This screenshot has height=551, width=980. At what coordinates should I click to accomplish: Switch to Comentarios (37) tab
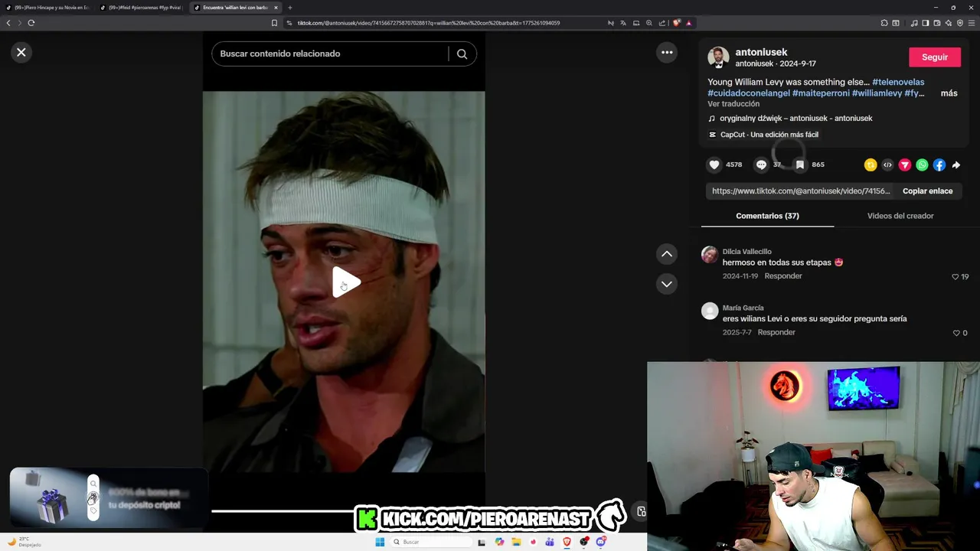tap(767, 216)
